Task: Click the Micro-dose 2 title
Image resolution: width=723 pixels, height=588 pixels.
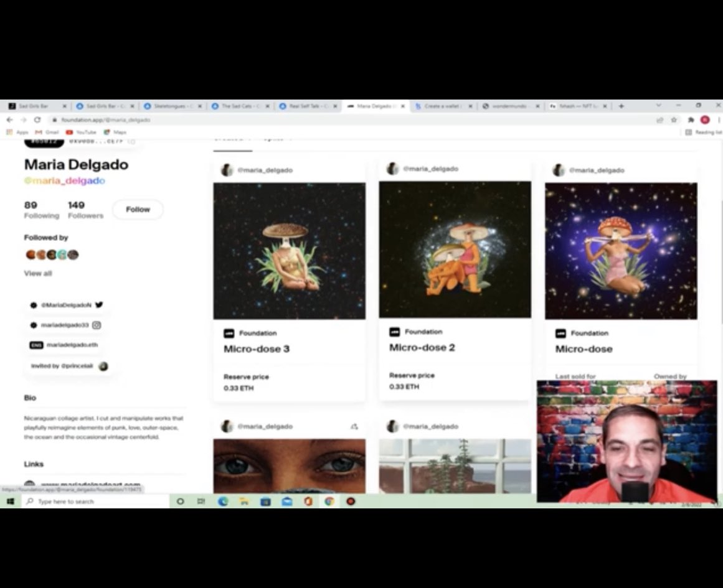Action: [x=422, y=347]
